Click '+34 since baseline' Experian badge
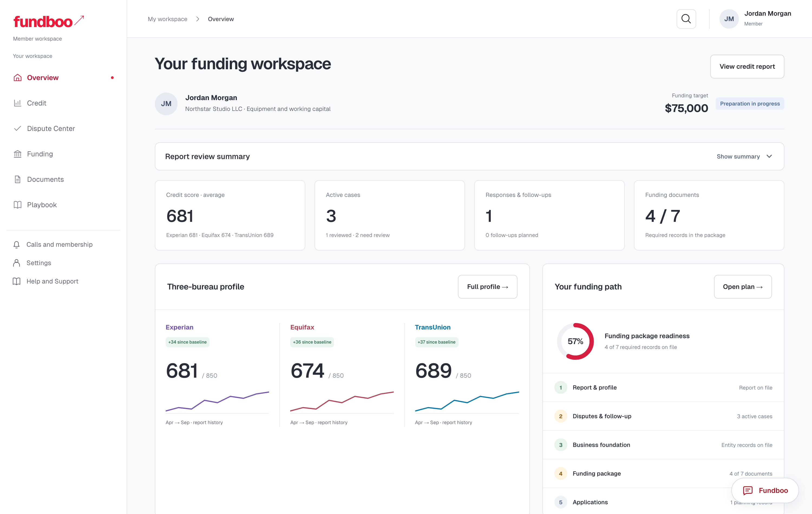 [x=188, y=342]
